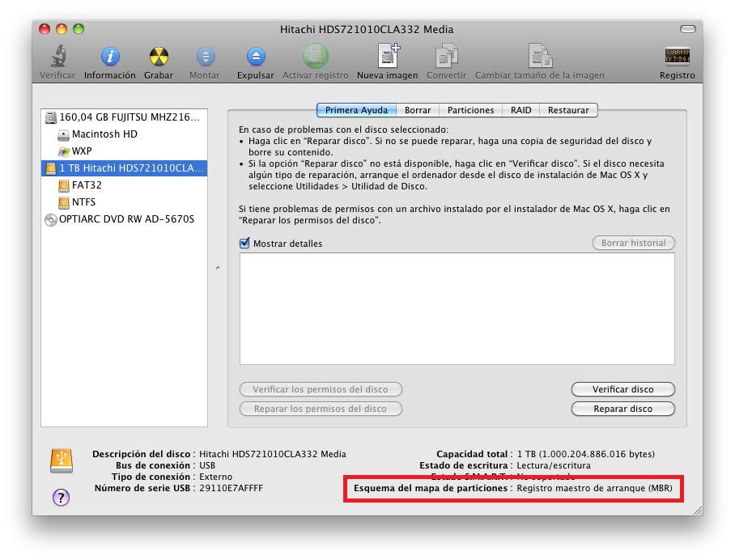
Task: Click the USB connection bus value
Action: click(207, 465)
